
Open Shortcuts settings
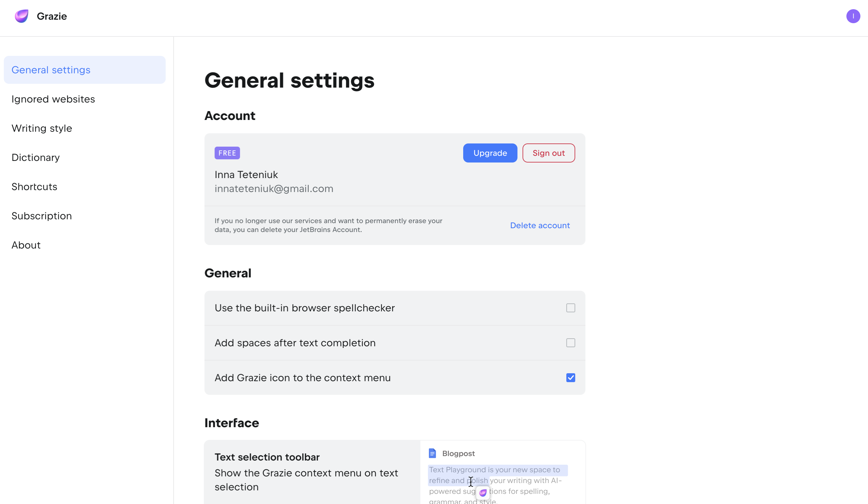point(35,187)
